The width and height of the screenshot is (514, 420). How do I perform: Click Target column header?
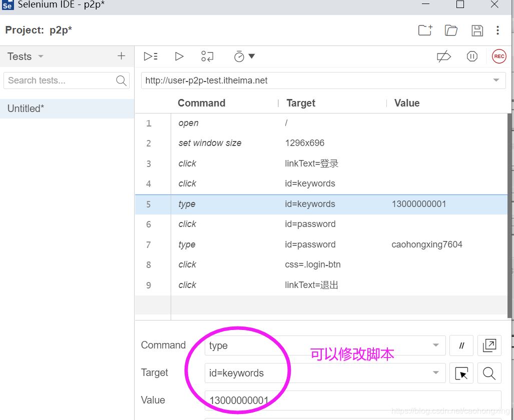point(301,103)
